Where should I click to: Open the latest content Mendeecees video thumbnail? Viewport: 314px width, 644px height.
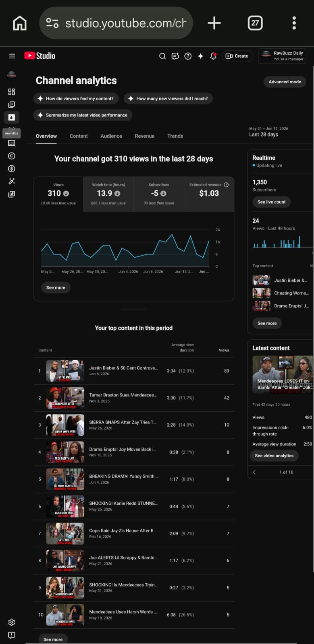coord(283,375)
